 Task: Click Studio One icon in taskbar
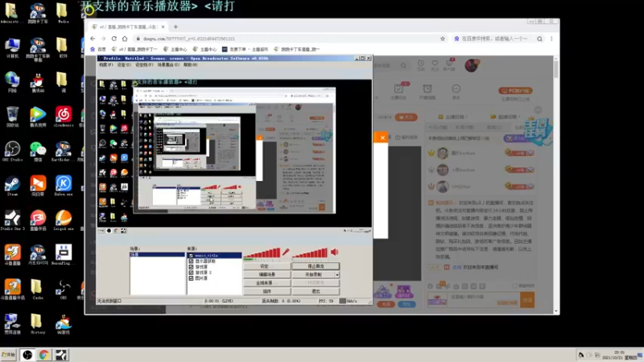pos(61,355)
